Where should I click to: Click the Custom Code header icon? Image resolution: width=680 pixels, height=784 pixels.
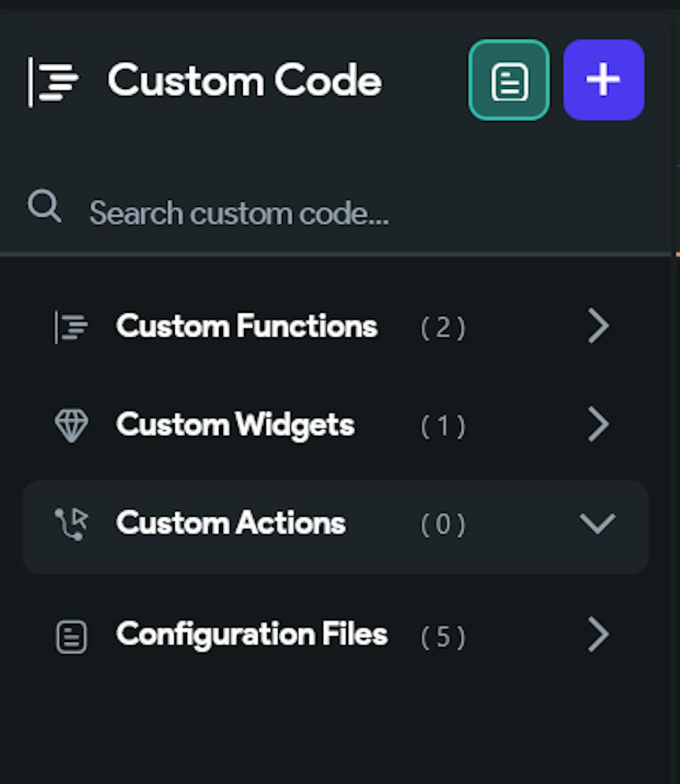click(x=54, y=82)
